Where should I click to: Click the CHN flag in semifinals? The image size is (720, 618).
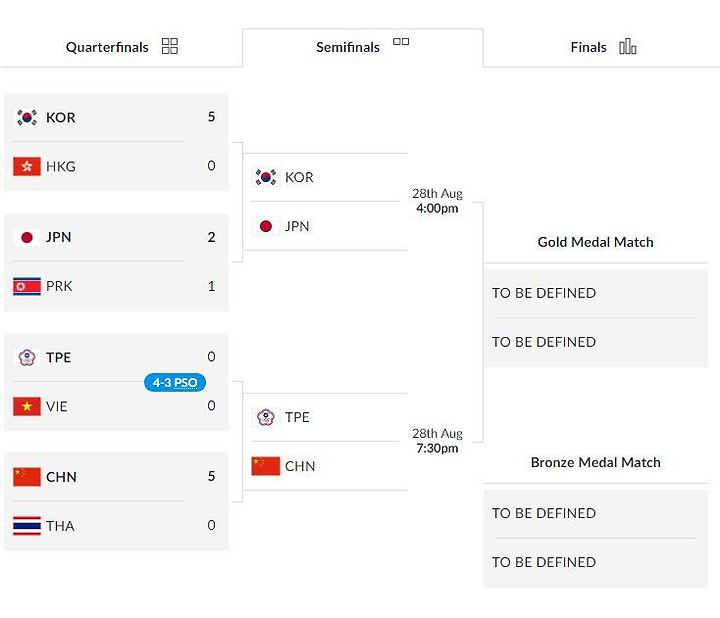(265, 466)
